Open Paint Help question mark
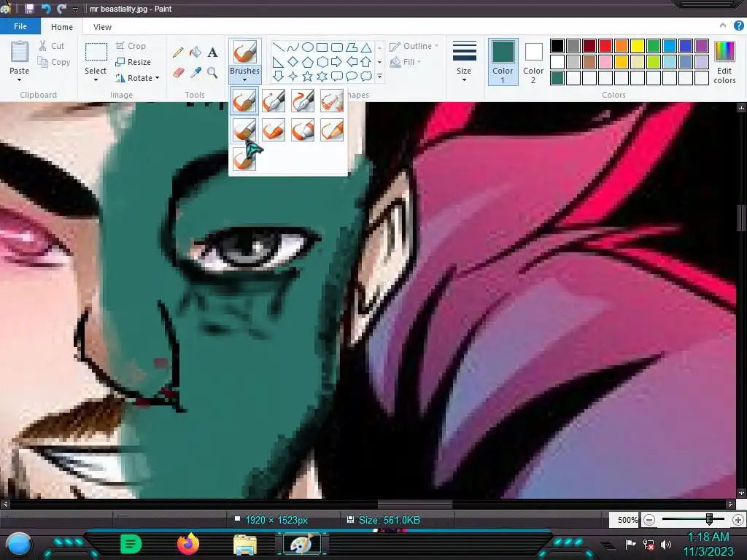This screenshot has height=560, width=747. [x=739, y=26]
